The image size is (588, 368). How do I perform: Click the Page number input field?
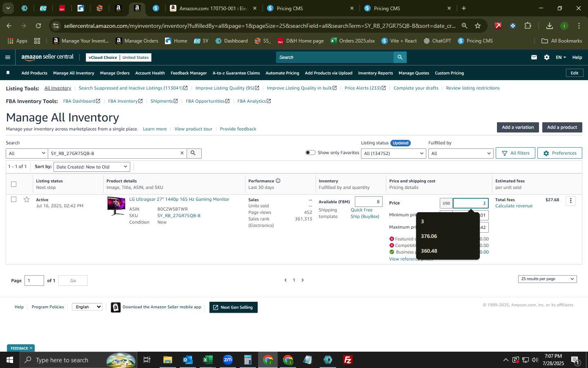click(34, 280)
